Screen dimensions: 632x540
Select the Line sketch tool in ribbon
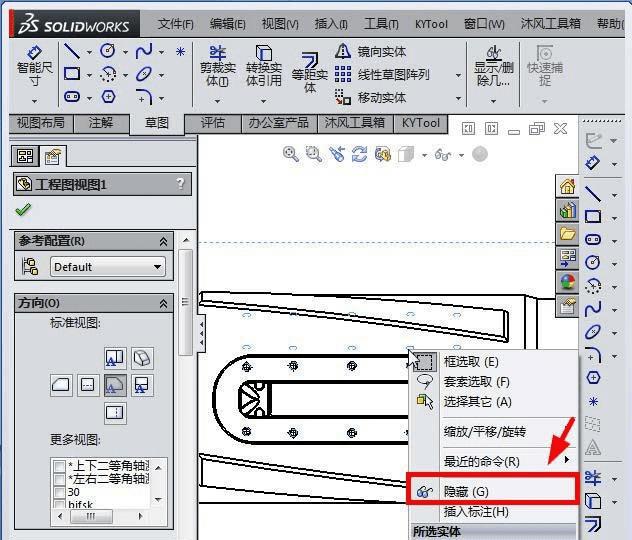tap(73, 51)
